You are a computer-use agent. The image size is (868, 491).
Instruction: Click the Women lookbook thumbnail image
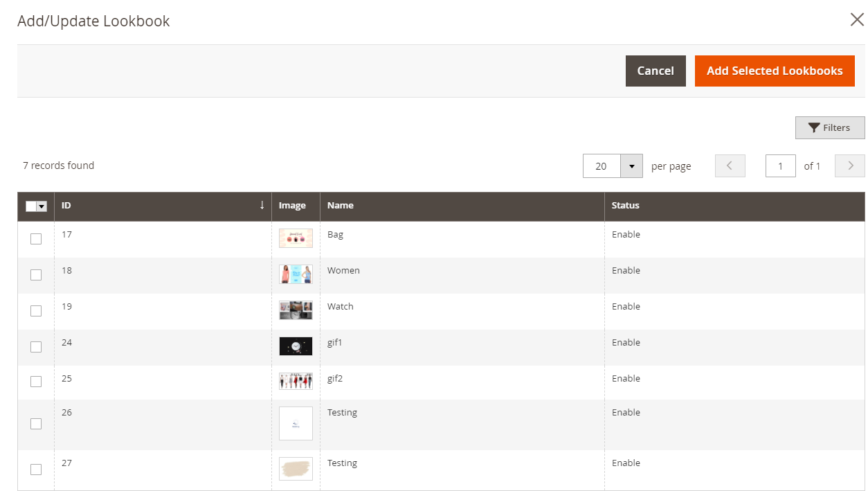pyautogui.click(x=296, y=274)
